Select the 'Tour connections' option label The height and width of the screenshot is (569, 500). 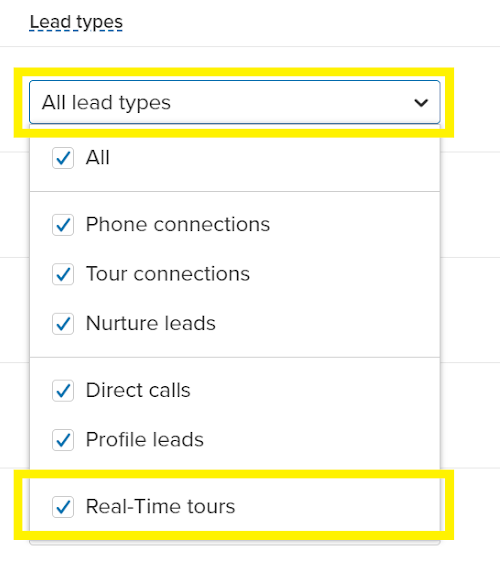coord(168,274)
